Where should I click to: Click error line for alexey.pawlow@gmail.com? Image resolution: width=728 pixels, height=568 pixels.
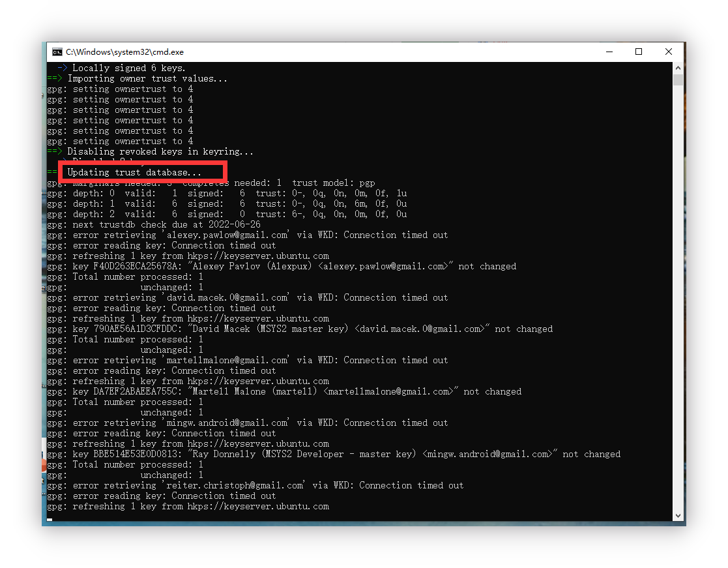point(248,235)
